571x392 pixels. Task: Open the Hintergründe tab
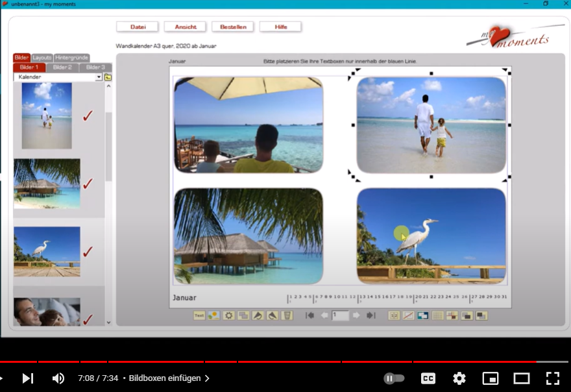pyautogui.click(x=71, y=58)
